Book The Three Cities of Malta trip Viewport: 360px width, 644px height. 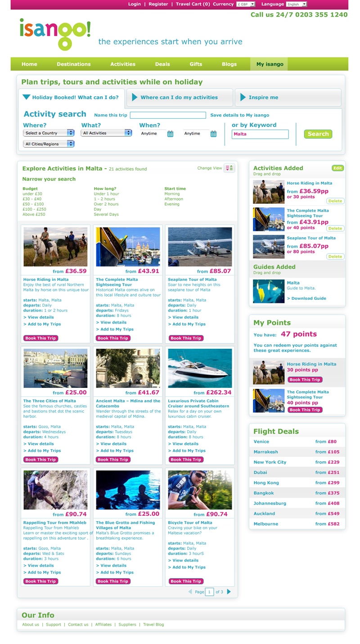click(40, 459)
